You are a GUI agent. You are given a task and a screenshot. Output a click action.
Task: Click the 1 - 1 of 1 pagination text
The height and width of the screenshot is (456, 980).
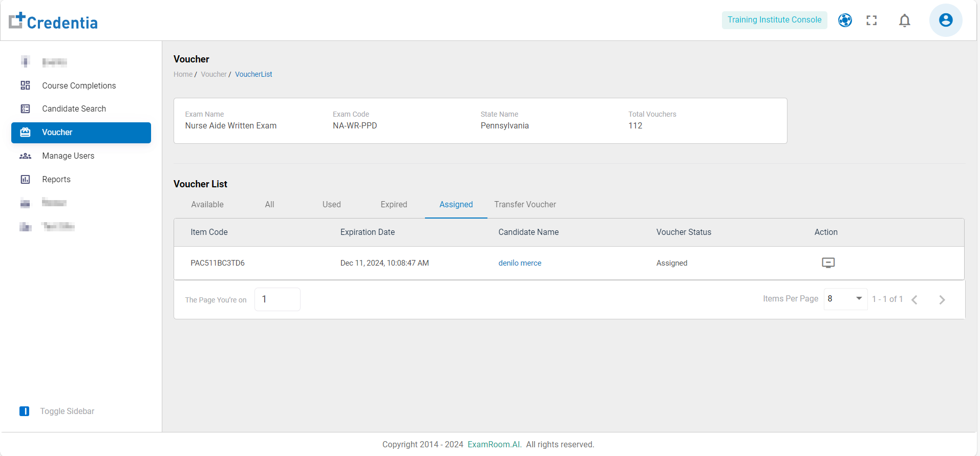point(887,299)
